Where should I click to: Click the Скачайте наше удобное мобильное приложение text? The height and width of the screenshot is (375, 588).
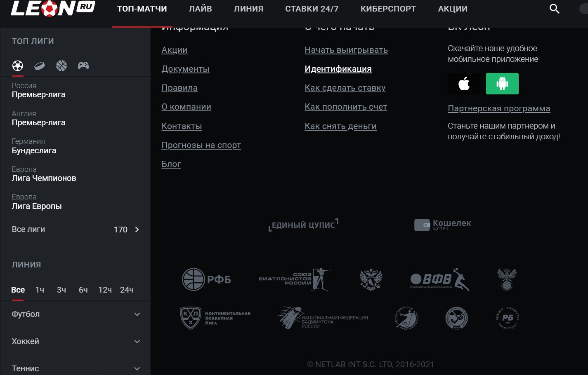(x=493, y=54)
